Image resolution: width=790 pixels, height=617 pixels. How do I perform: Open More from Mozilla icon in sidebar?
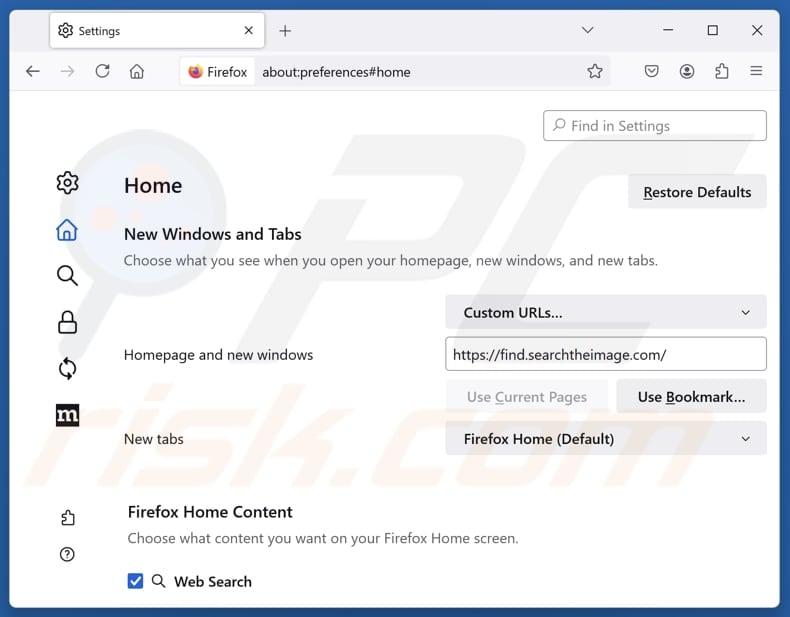coord(67,415)
